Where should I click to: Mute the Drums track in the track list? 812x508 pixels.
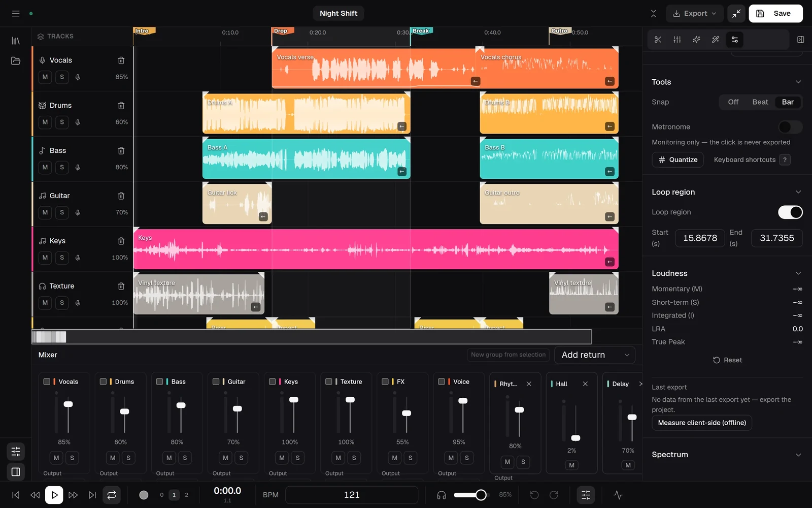point(45,122)
